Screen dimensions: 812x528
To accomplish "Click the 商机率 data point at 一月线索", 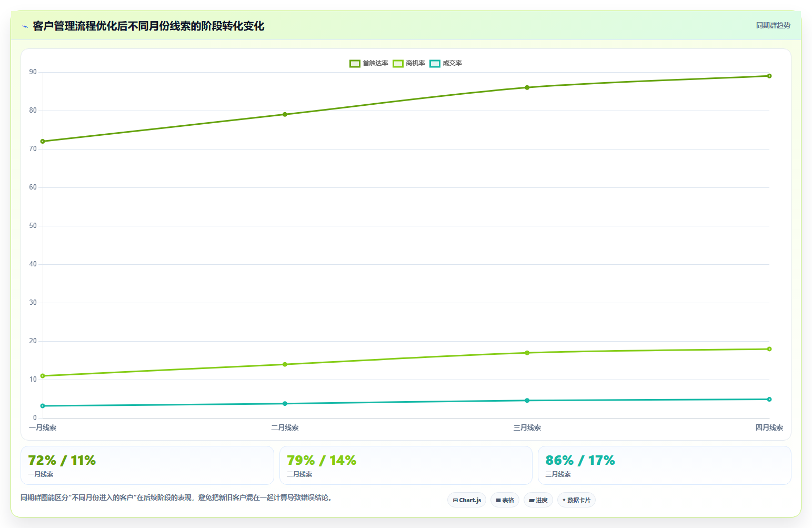I will [43, 376].
